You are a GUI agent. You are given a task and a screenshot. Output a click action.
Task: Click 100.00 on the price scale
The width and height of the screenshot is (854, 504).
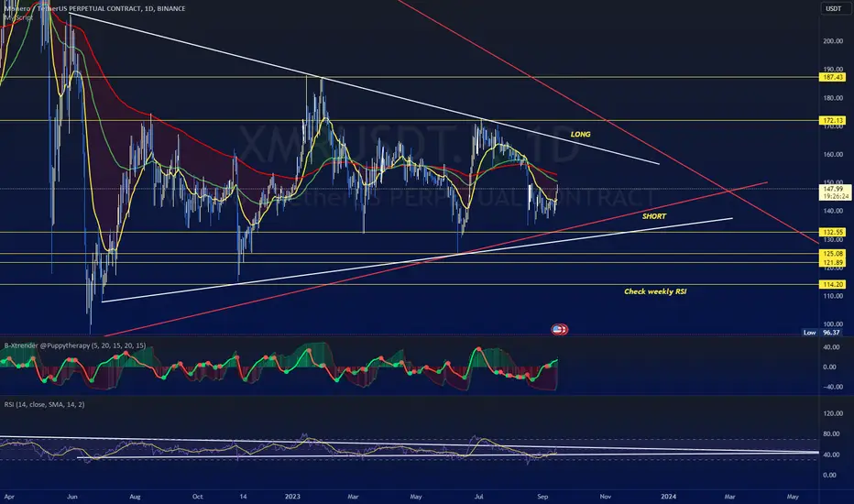click(833, 324)
